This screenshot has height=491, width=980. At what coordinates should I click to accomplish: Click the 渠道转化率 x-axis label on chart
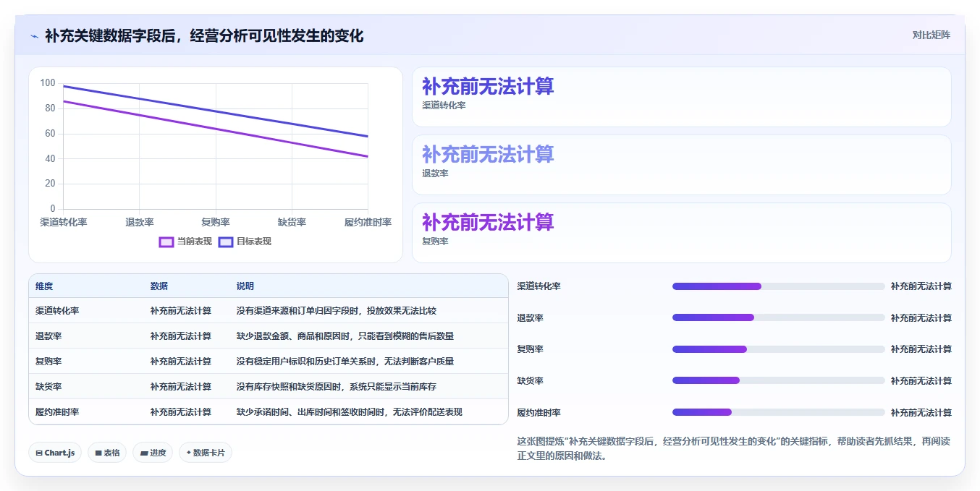coord(64,223)
